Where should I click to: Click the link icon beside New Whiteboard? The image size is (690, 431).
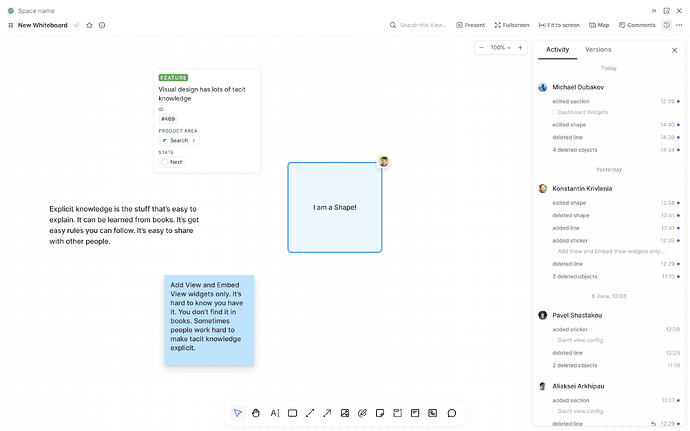[x=77, y=25]
